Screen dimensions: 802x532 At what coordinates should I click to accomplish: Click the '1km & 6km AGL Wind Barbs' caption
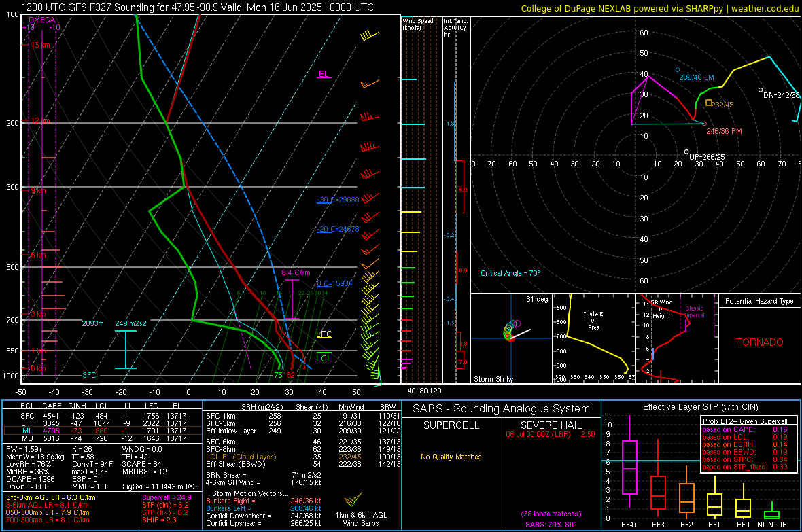coord(361,519)
